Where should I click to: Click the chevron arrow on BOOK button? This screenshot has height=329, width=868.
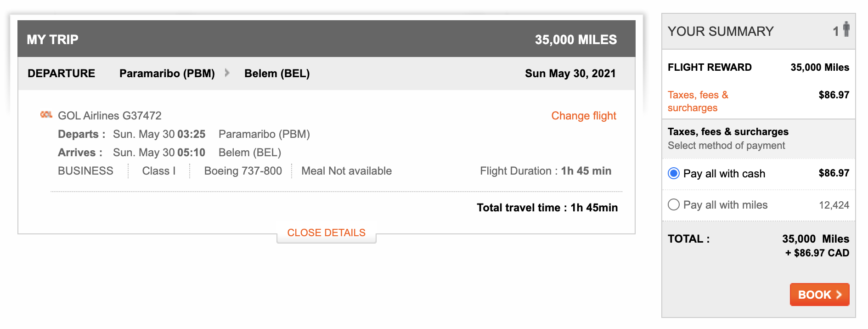click(x=839, y=295)
